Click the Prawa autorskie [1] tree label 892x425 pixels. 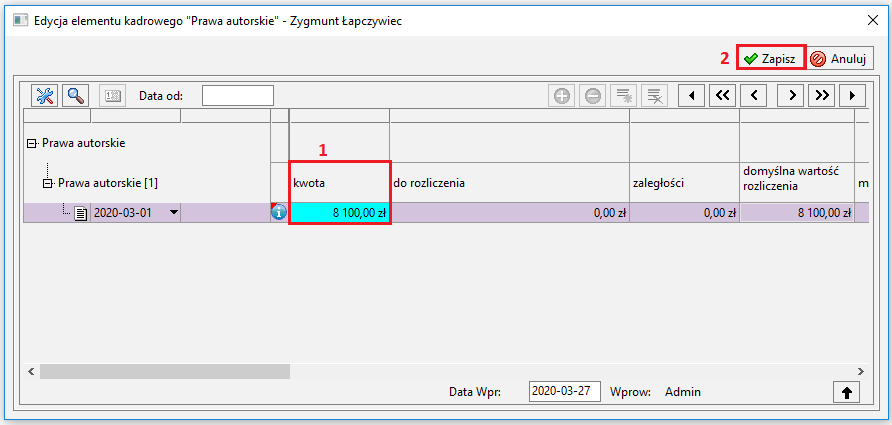pyautogui.click(x=108, y=183)
